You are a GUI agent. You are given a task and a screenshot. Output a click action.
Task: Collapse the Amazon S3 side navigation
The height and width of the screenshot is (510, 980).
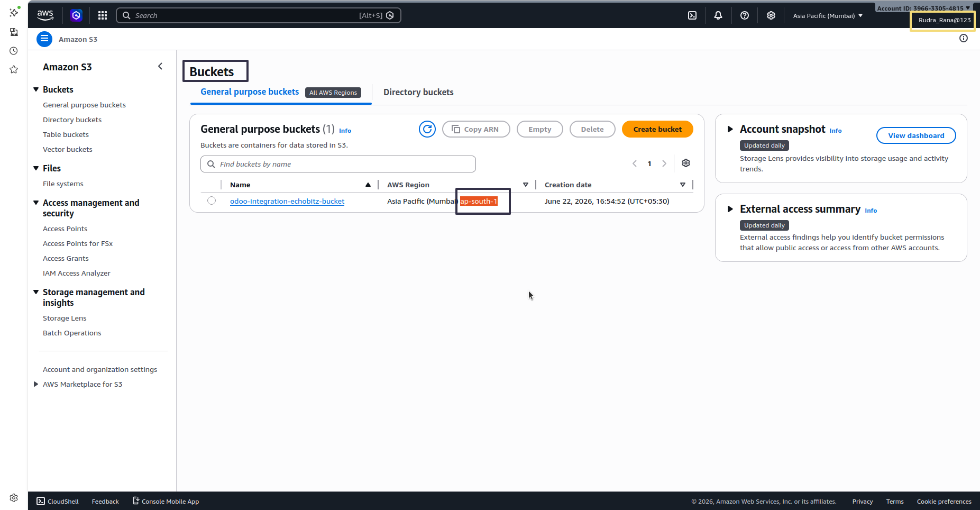pos(160,66)
